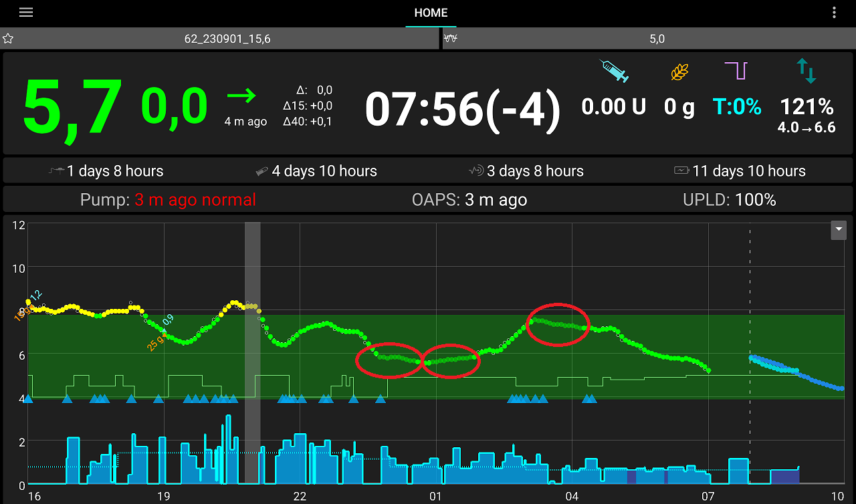Open the insulin bolus dialog via syringe icon
This screenshot has height=504, width=856.
[x=613, y=72]
